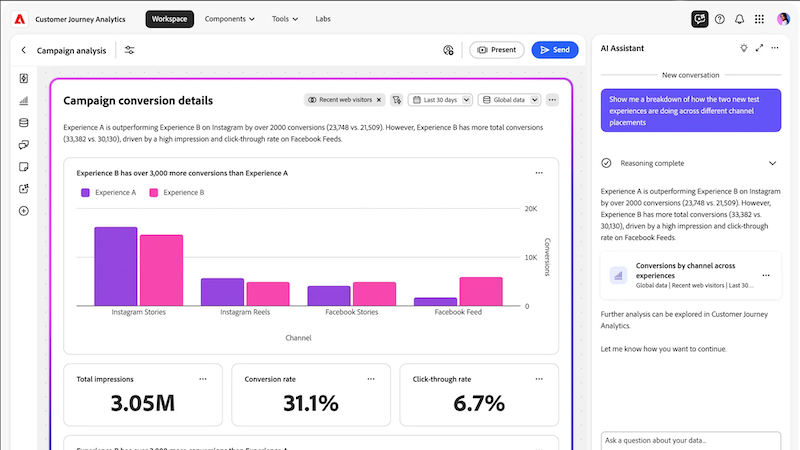Open the visualizations bar chart sidebar icon
The height and width of the screenshot is (450, 800).
coord(23,101)
